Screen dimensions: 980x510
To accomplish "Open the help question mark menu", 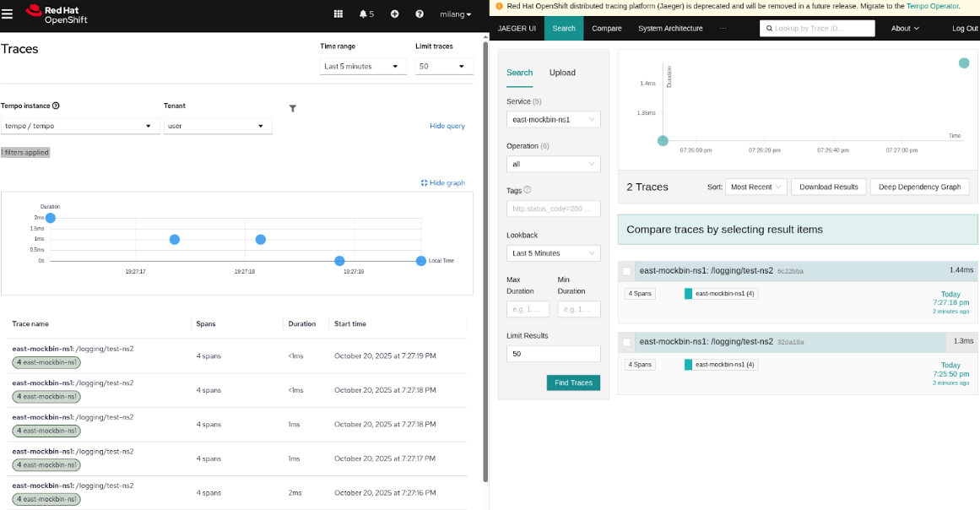I will coord(420,14).
